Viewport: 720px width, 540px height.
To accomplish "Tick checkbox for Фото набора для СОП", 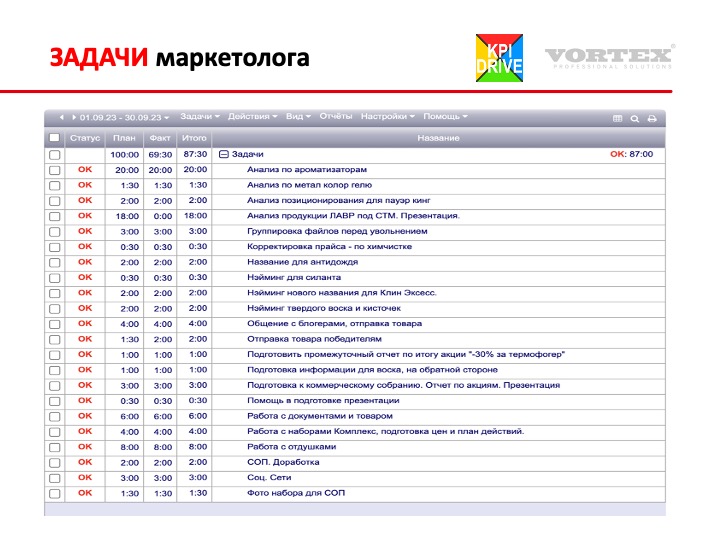I will click(55, 494).
